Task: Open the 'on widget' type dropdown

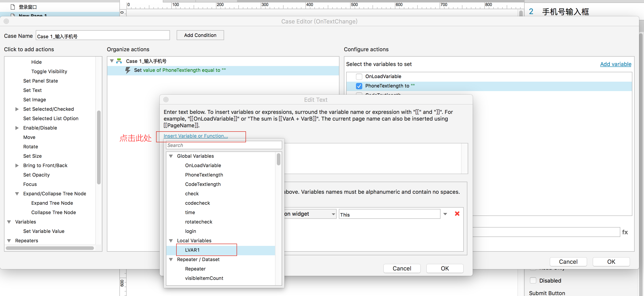Action: [309, 214]
